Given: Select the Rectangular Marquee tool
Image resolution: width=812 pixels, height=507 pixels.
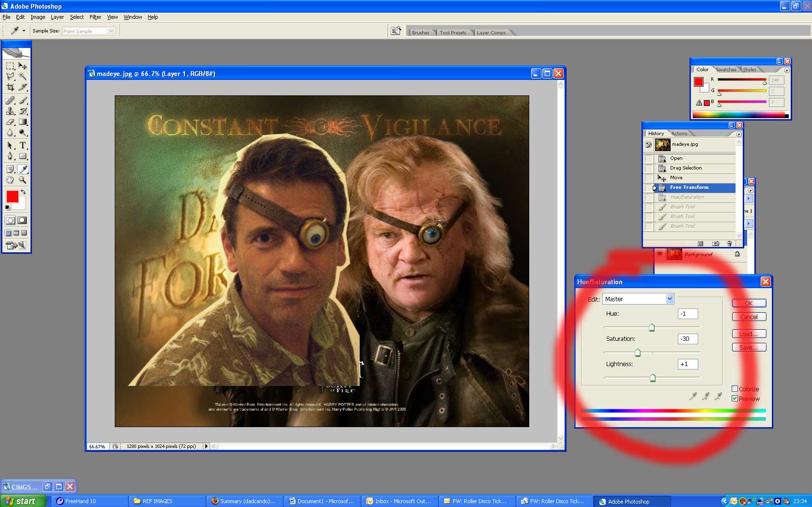Looking at the screenshot, I should coord(10,66).
